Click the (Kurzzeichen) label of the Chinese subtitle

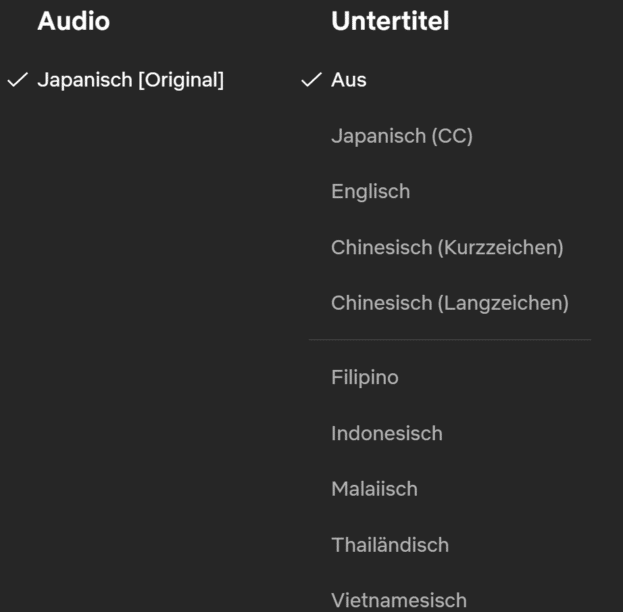tap(501, 247)
